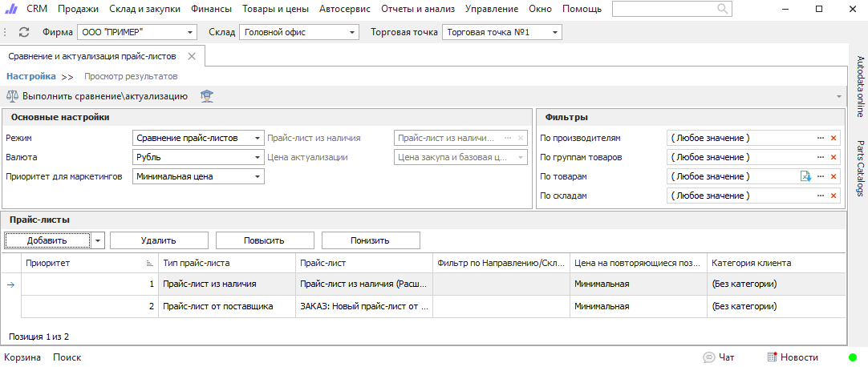The height and width of the screenshot is (367, 868).
Task: Expand the Склад Головной офис dropdown
Action: [x=351, y=33]
